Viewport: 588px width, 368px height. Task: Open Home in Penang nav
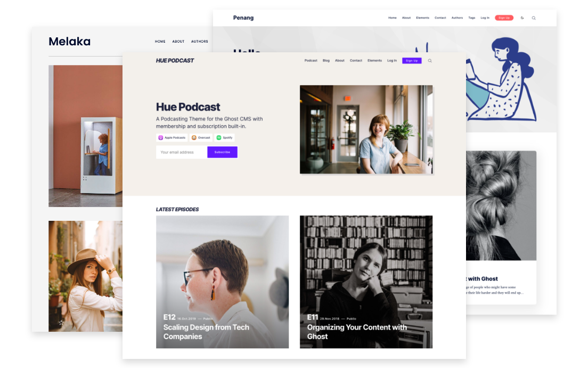[x=392, y=18]
